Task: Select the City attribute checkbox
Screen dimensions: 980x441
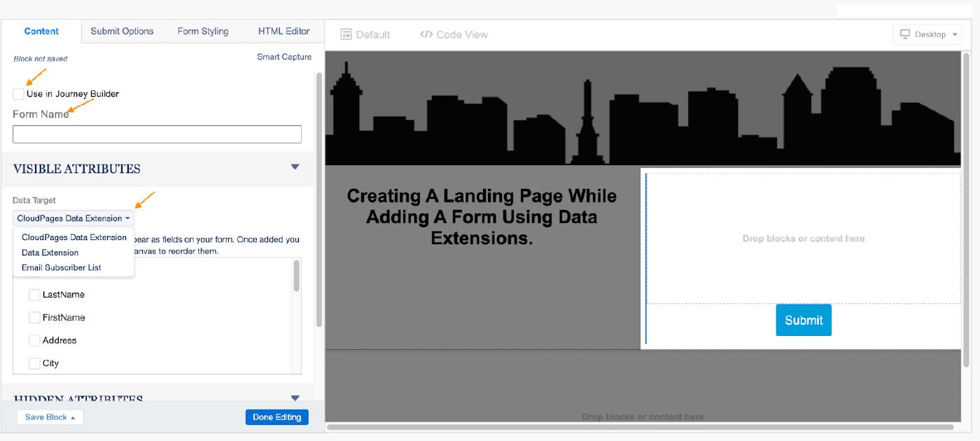Action: point(34,363)
